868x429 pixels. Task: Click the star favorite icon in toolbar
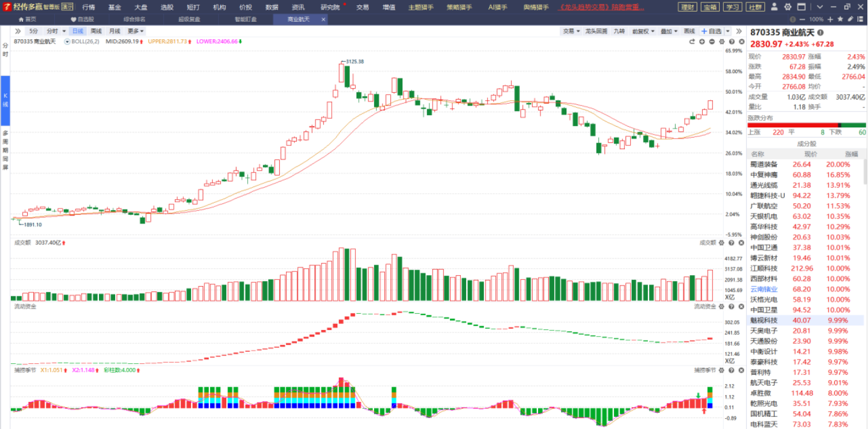(840, 19)
